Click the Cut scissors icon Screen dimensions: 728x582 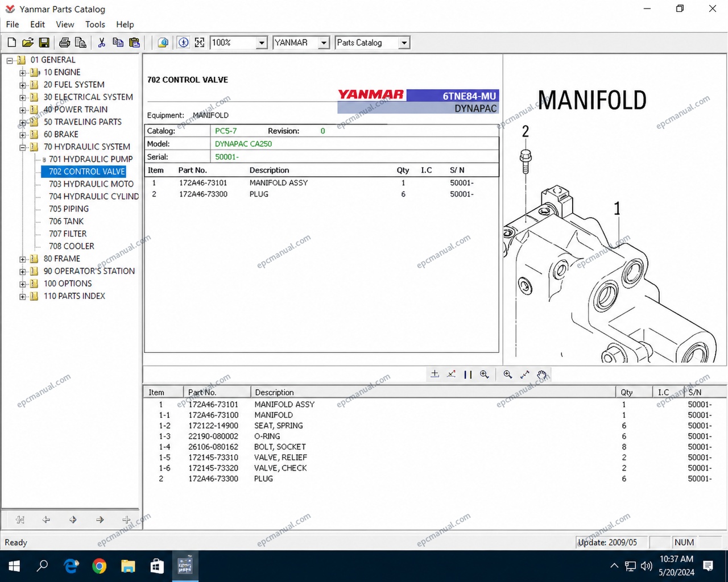click(102, 43)
